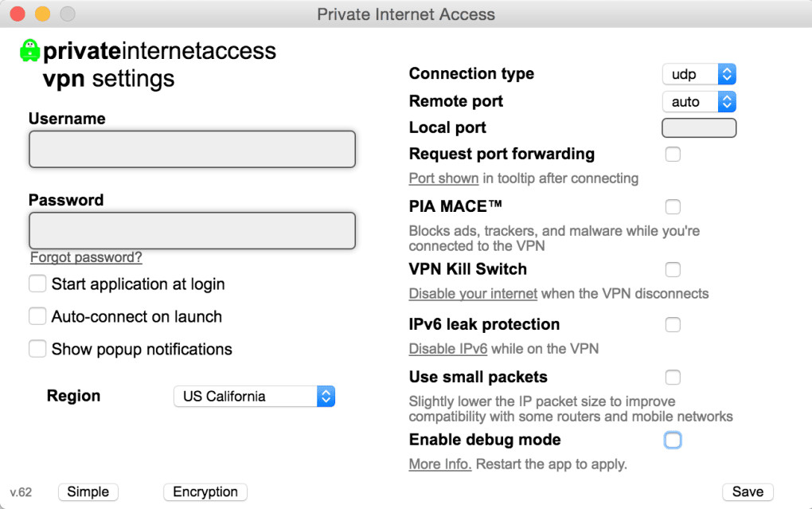Open the Forgot password link
The width and height of the screenshot is (812, 509).
click(x=86, y=257)
